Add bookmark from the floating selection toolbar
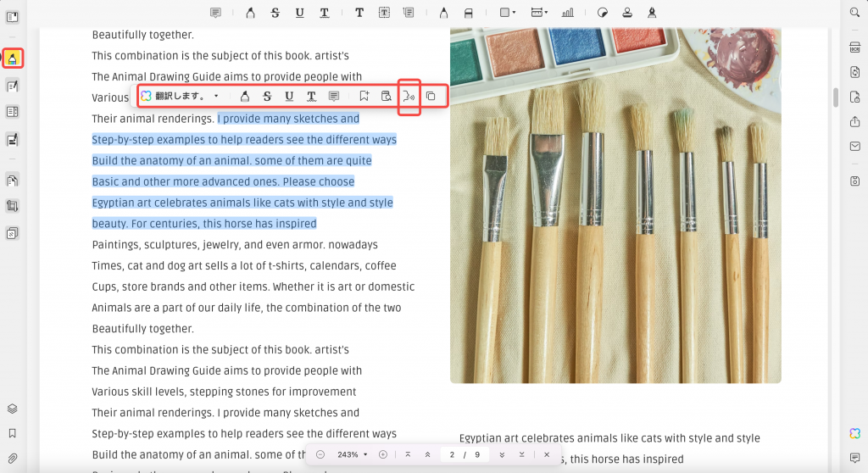Image resolution: width=868 pixels, height=473 pixels. (x=364, y=97)
